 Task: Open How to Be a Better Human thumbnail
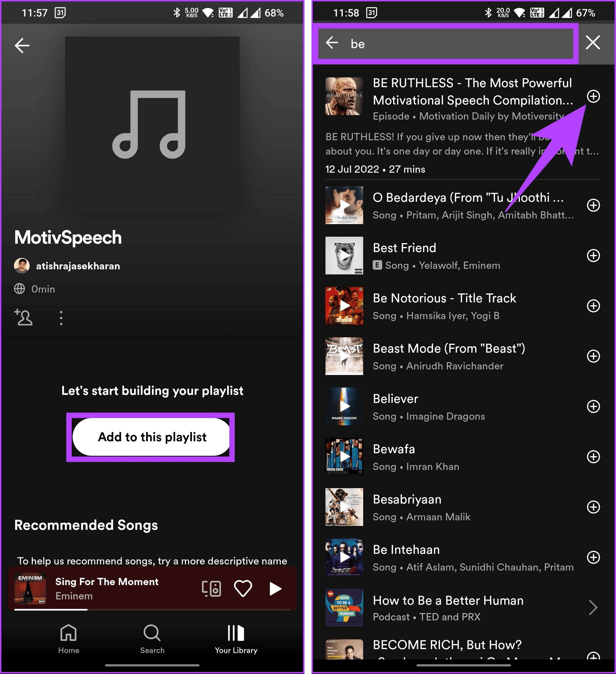pyautogui.click(x=344, y=608)
